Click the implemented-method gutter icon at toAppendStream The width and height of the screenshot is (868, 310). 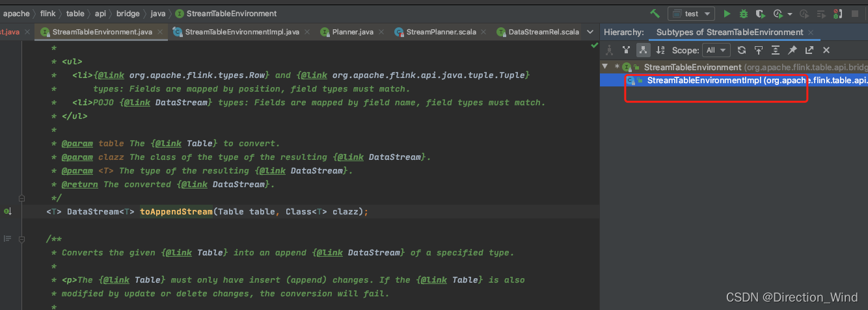click(x=8, y=211)
